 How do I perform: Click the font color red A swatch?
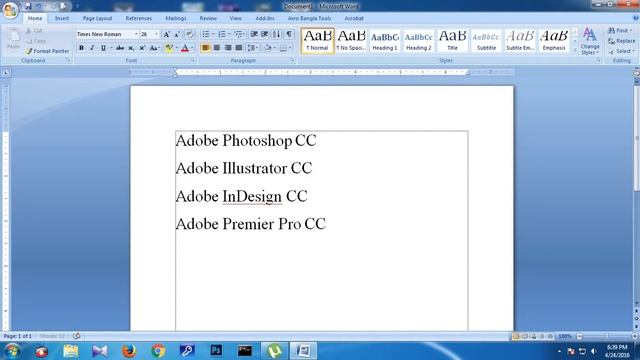tap(185, 48)
